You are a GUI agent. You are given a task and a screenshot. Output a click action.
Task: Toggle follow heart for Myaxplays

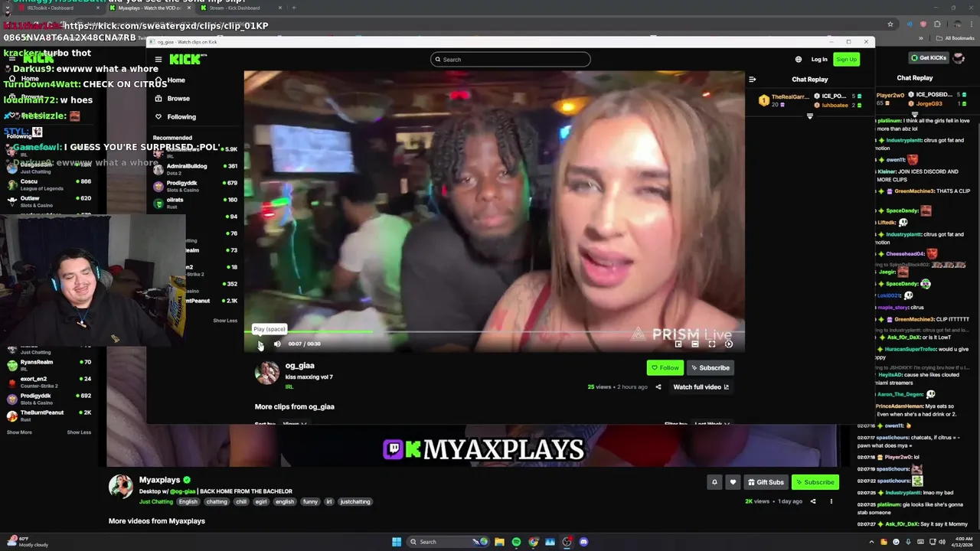tap(733, 482)
